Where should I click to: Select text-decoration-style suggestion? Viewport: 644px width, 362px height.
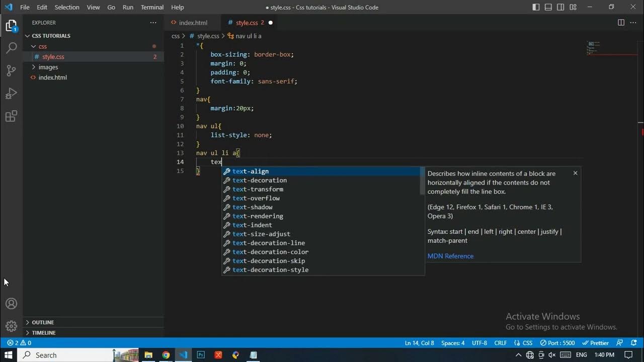tap(322, 270)
